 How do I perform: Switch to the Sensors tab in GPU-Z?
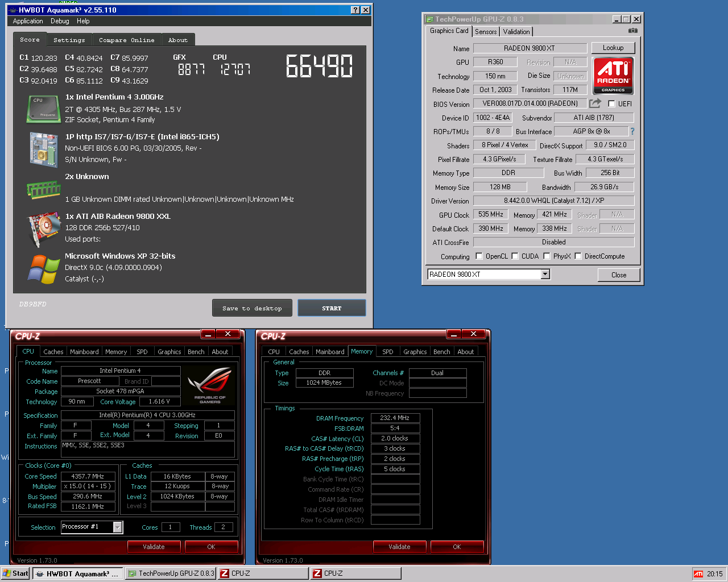(x=486, y=32)
